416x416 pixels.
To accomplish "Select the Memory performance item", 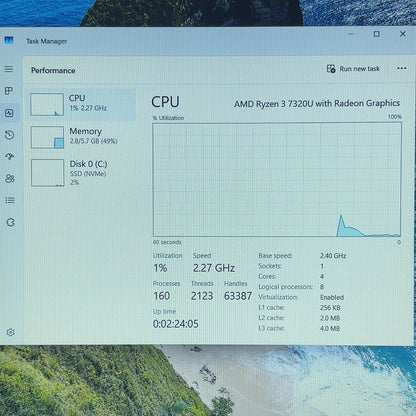I will point(82,137).
